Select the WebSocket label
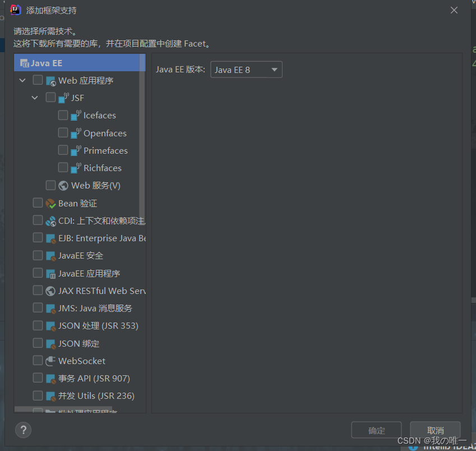The image size is (476, 451). (82, 361)
